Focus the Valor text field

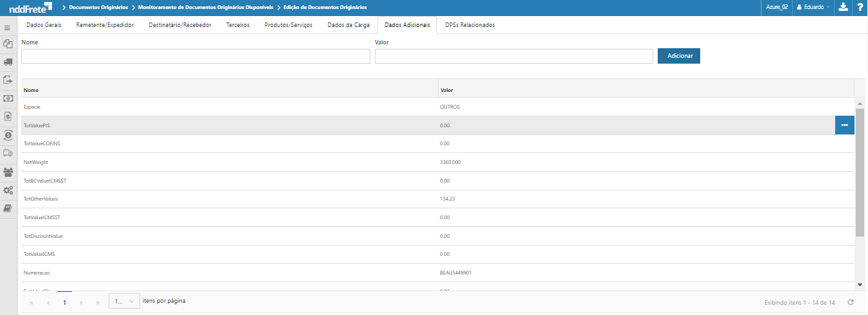click(514, 57)
